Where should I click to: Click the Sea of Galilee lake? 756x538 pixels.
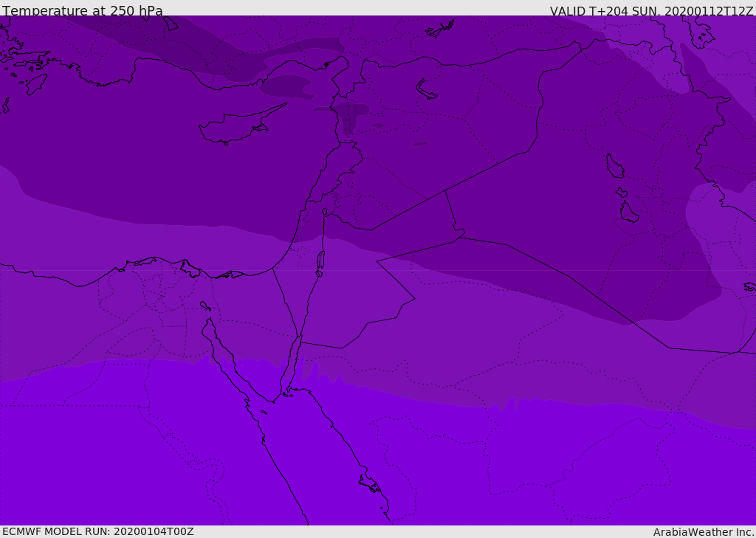[x=325, y=212]
